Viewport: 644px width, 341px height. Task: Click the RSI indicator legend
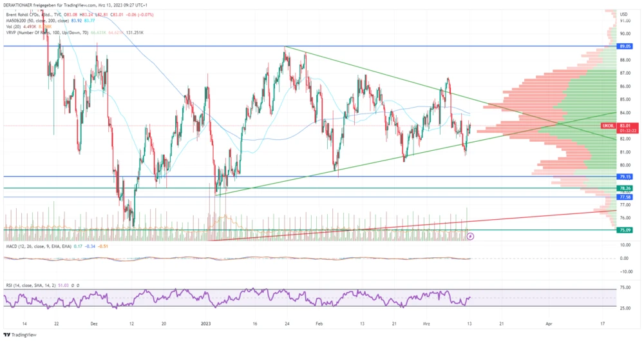(x=31, y=285)
